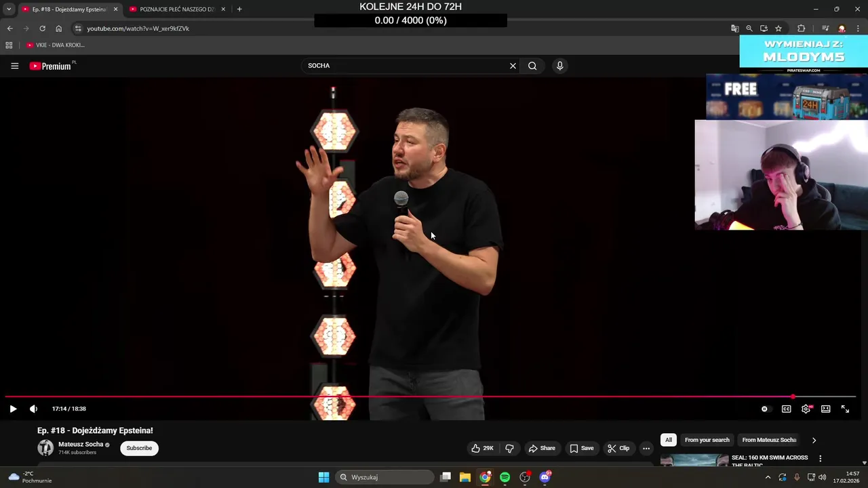Like the video (29K thumbs up)
Screen dimensions: 868x488
point(482,448)
